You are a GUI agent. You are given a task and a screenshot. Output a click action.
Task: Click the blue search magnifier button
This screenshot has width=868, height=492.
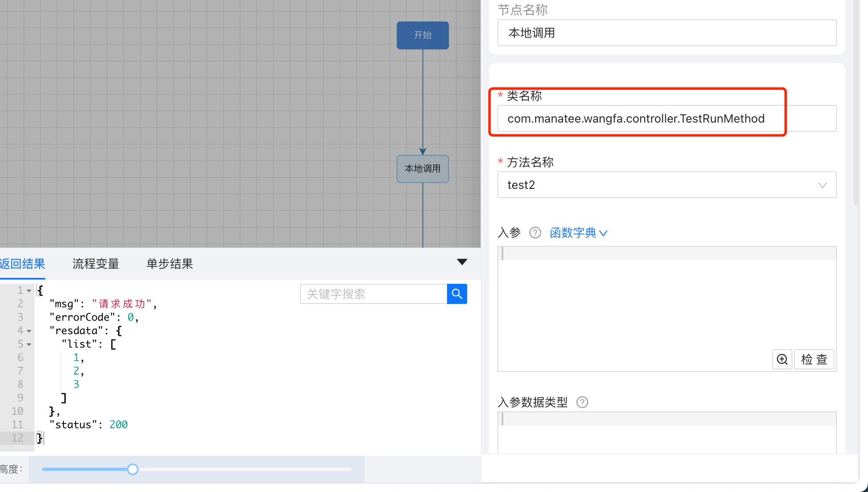(x=457, y=294)
